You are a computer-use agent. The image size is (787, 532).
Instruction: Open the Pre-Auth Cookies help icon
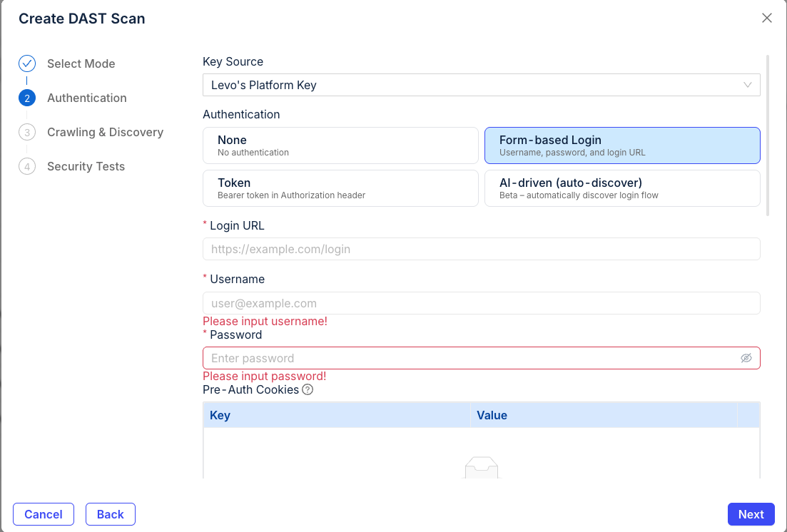308,389
